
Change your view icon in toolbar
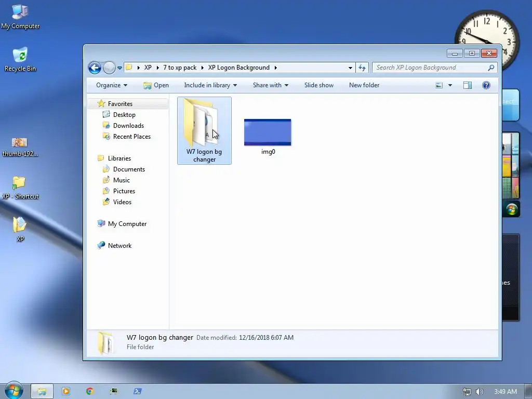click(439, 85)
